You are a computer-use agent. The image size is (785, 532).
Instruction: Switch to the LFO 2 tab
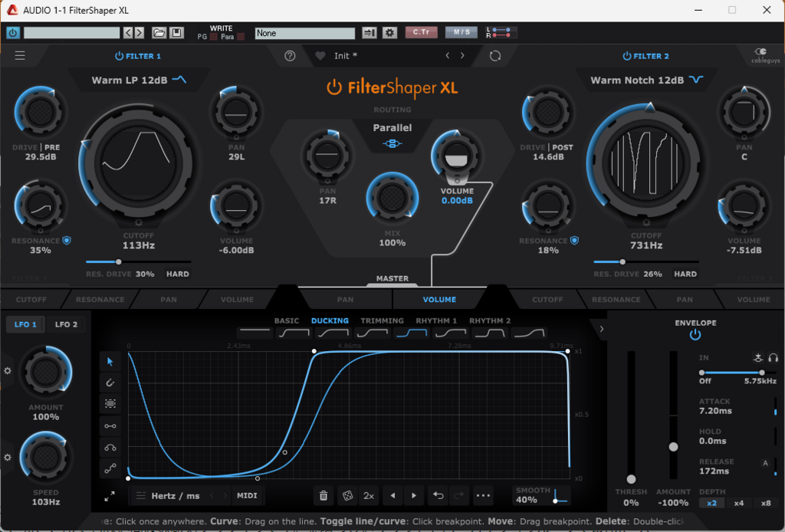click(x=66, y=324)
